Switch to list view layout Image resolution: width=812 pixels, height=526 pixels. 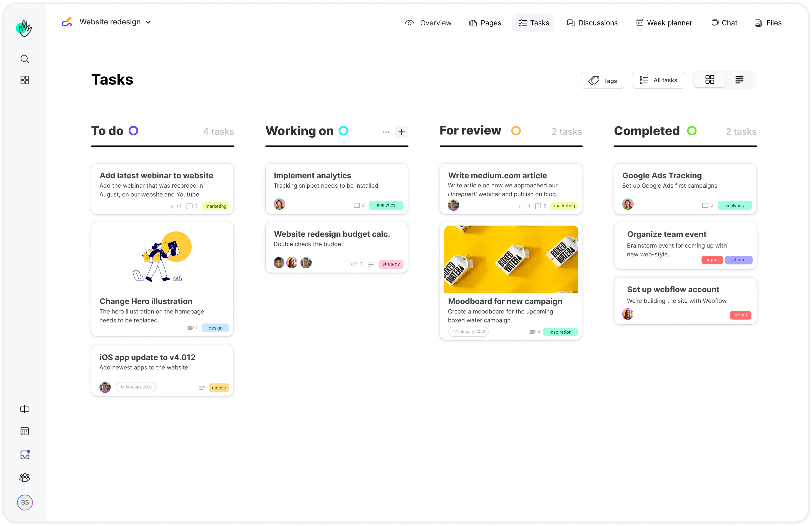(739, 80)
